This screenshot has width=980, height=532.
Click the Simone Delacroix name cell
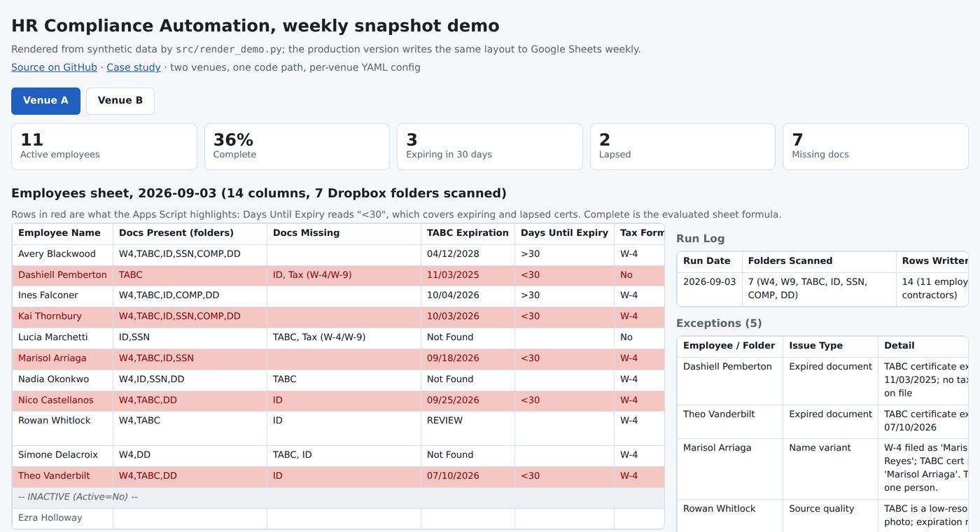[62, 456]
